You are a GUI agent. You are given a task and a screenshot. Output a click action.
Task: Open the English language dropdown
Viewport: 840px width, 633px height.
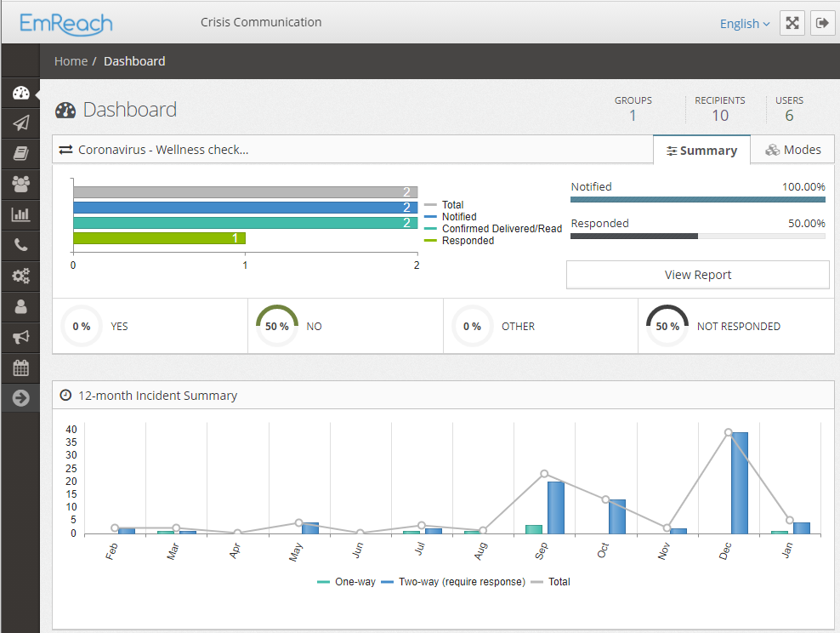[x=744, y=24]
